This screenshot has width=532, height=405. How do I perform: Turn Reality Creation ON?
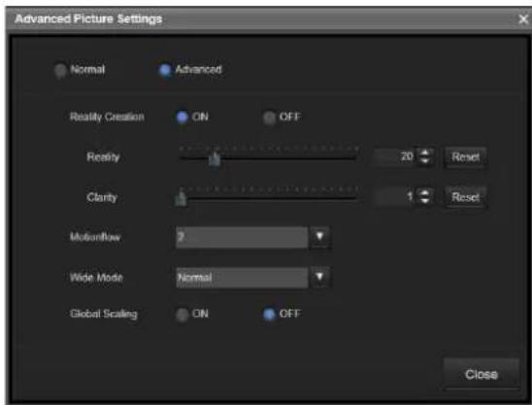click(x=183, y=118)
